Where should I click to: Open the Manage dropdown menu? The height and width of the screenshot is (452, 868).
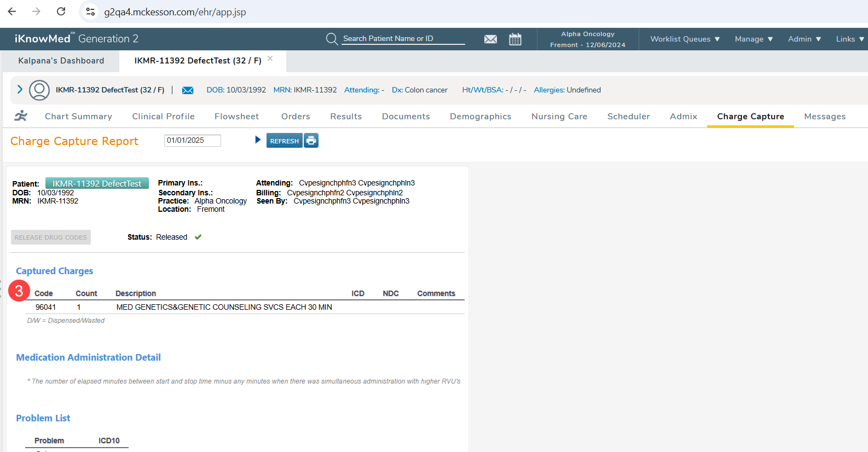pyautogui.click(x=754, y=39)
